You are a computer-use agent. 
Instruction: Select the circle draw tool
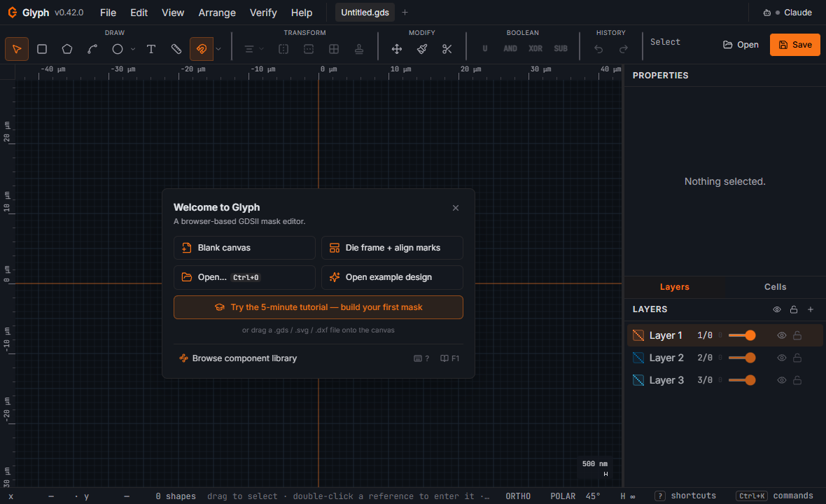click(x=118, y=49)
